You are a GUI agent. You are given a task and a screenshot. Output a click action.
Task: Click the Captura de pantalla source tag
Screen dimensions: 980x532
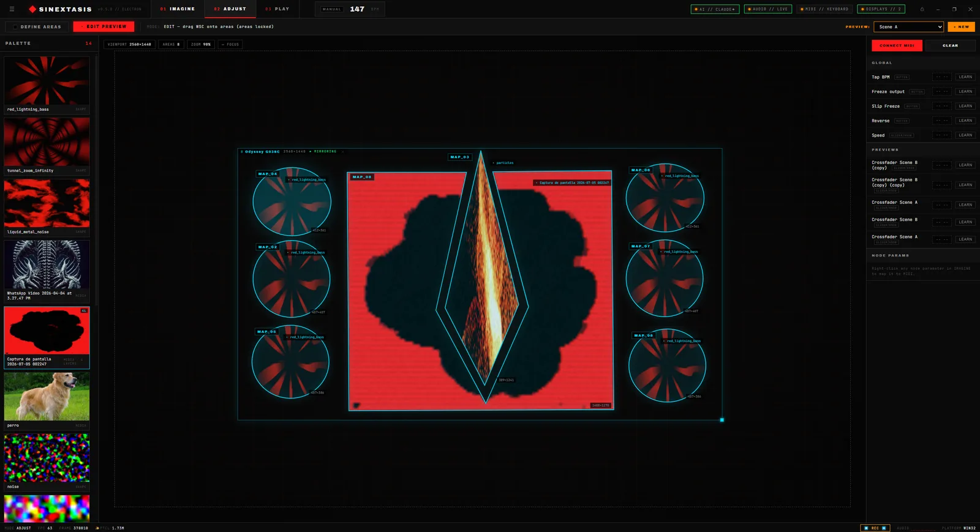tap(572, 182)
